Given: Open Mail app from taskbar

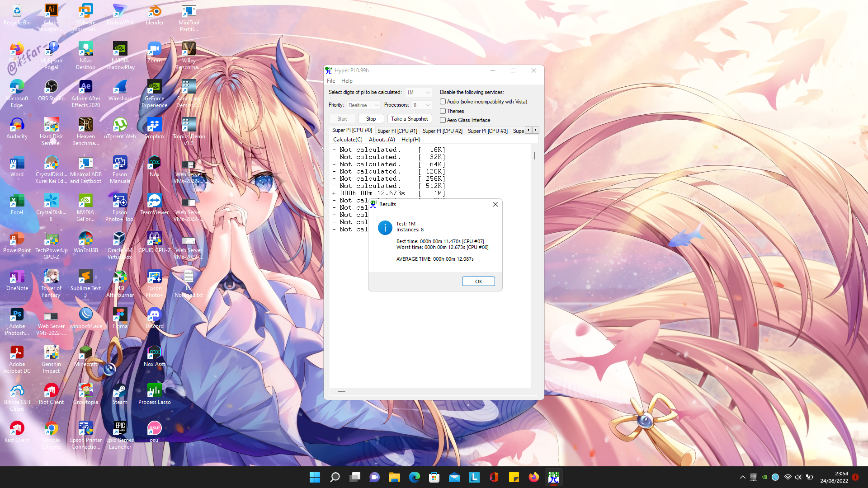Looking at the screenshot, I should point(454,477).
